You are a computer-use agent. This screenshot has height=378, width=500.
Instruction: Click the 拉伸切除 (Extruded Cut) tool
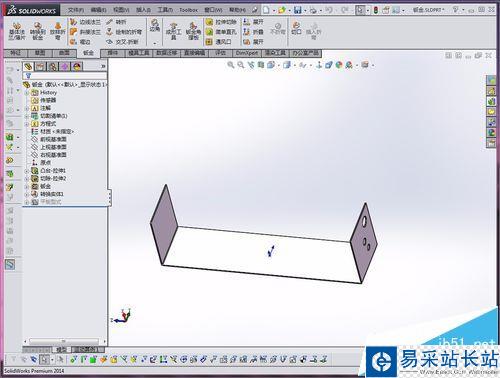point(221,22)
